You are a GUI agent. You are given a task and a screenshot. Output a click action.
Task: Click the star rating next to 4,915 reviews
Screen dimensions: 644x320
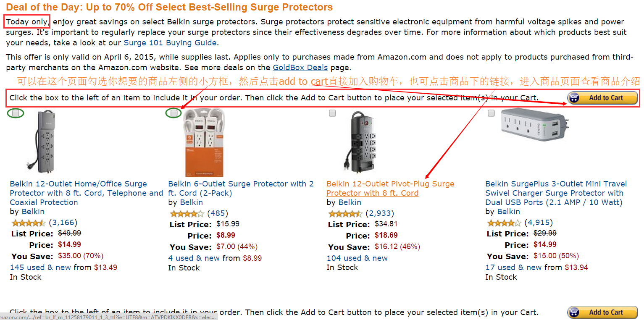tap(504, 223)
